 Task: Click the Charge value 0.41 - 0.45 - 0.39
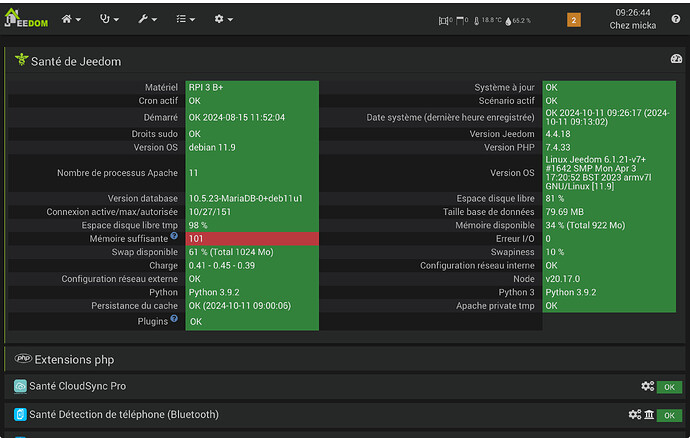(x=222, y=265)
